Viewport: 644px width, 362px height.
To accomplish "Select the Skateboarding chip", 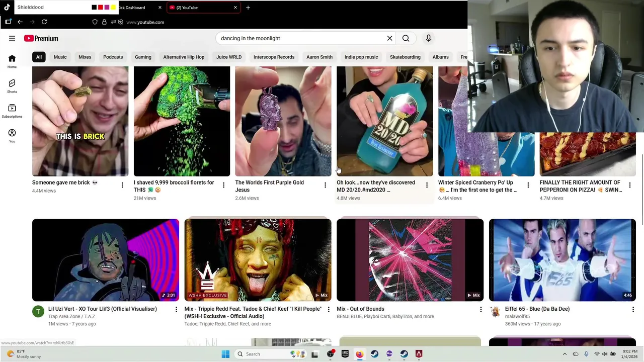I will 405,57.
